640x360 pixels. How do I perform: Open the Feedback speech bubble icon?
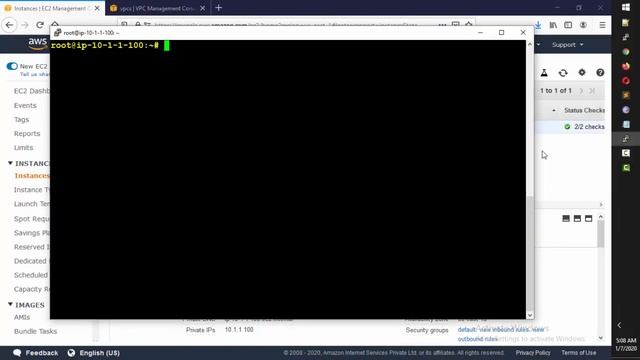coord(17,353)
